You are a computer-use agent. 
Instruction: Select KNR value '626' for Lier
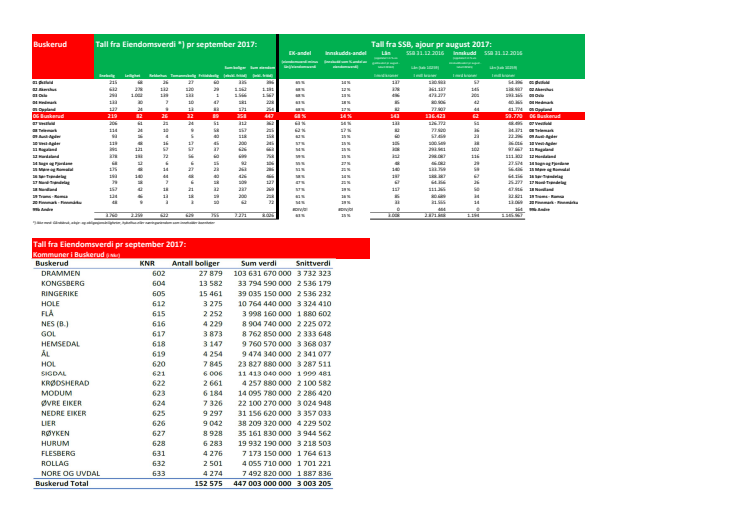[158, 423]
